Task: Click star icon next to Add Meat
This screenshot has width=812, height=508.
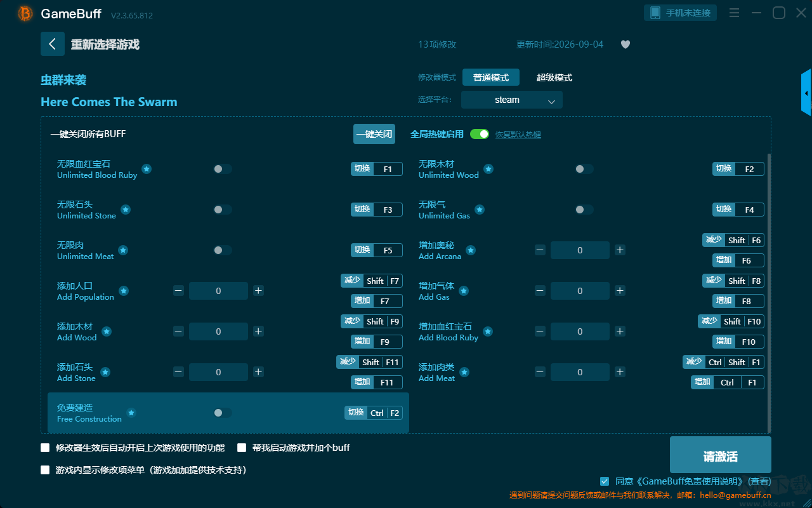Action: pos(464,372)
